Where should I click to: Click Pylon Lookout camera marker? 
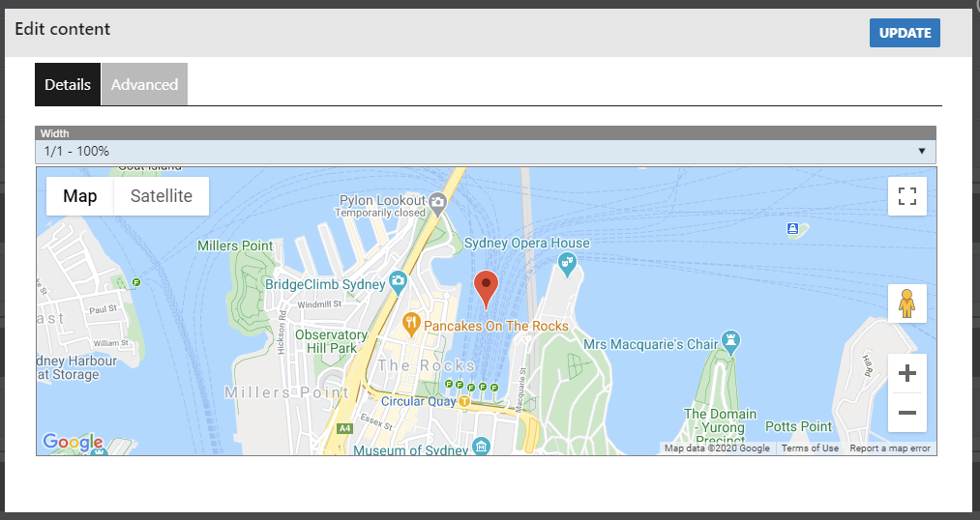[x=437, y=202]
